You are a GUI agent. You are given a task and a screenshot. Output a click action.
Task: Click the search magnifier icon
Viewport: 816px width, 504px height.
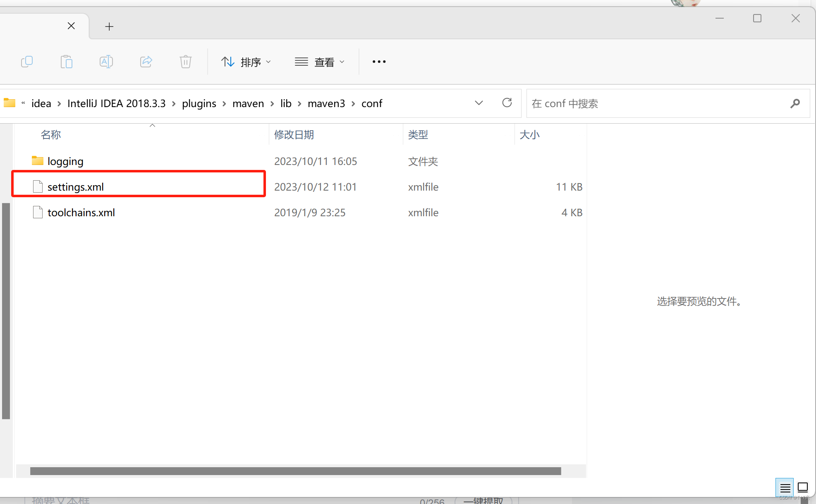click(x=795, y=103)
